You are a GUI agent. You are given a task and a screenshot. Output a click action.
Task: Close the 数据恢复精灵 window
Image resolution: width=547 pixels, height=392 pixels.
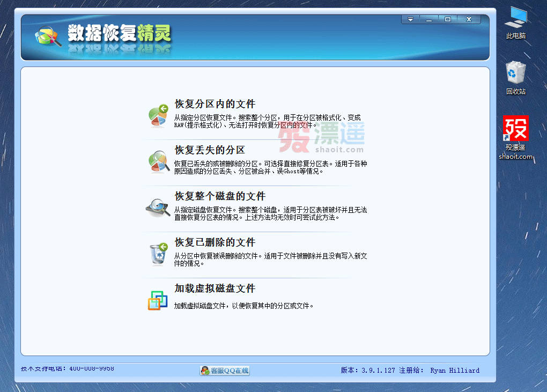pyautogui.click(x=469, y=19)
